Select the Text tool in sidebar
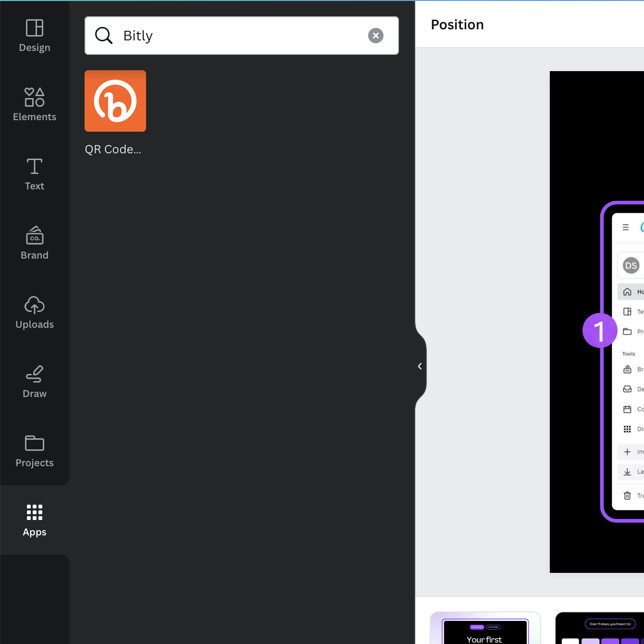The image size is (644, 644). 35,174
